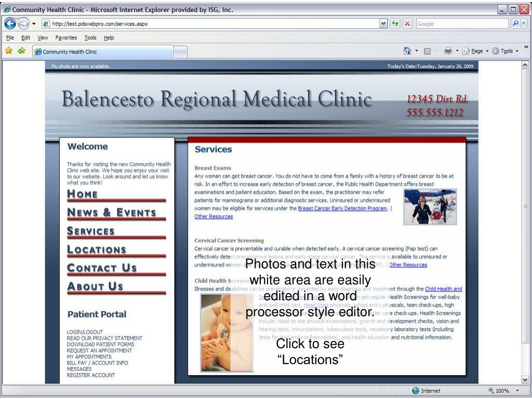Expand the Print dropdown arrow
Screen dimensions: 532x399
457,51
